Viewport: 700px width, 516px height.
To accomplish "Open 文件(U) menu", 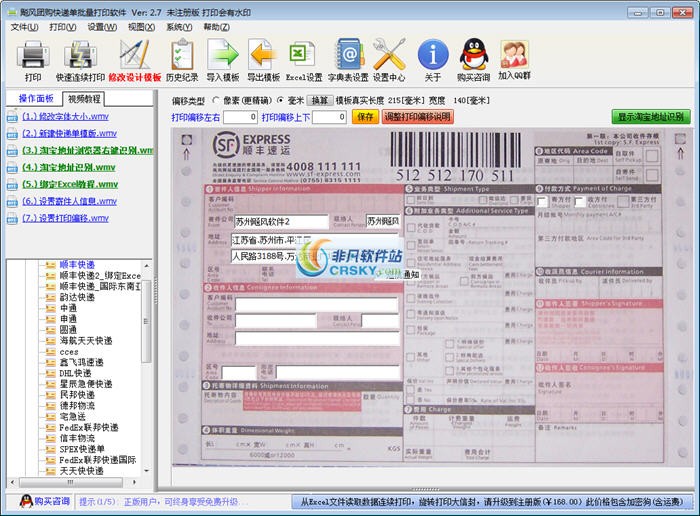I will (25, 27).
